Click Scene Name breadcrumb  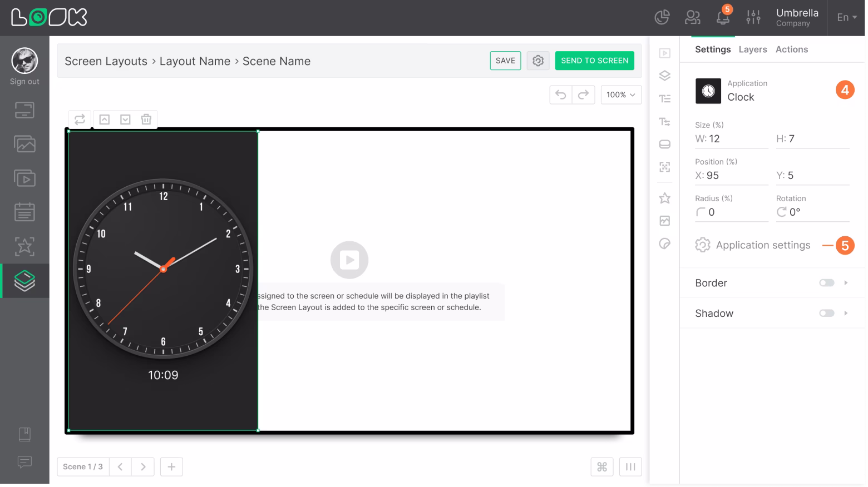click(x=277, y=61)
